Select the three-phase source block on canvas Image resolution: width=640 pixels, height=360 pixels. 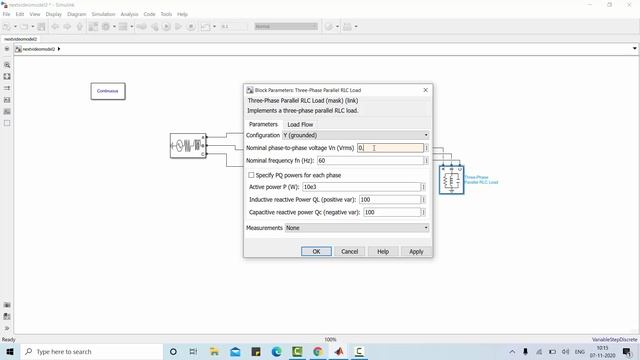click(x=188, y=146)
